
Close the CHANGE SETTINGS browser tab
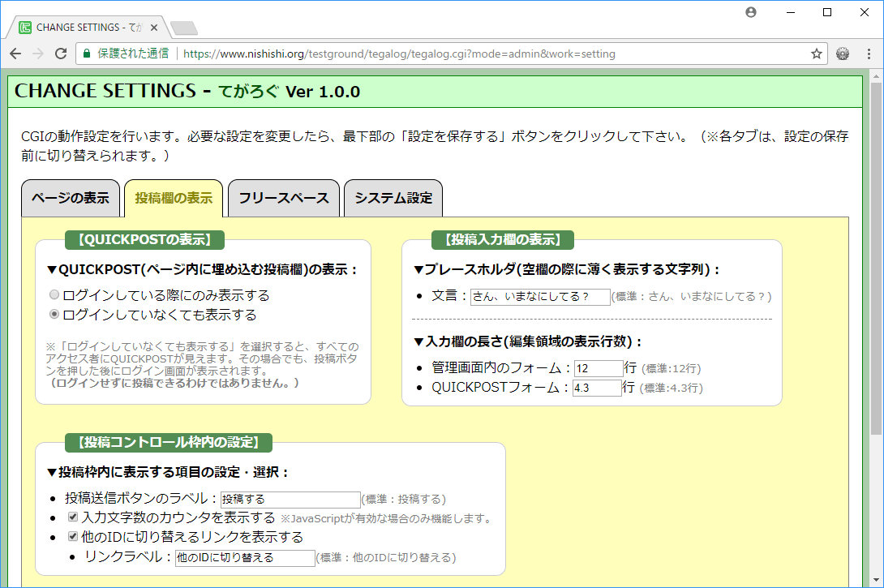[154, 27]
